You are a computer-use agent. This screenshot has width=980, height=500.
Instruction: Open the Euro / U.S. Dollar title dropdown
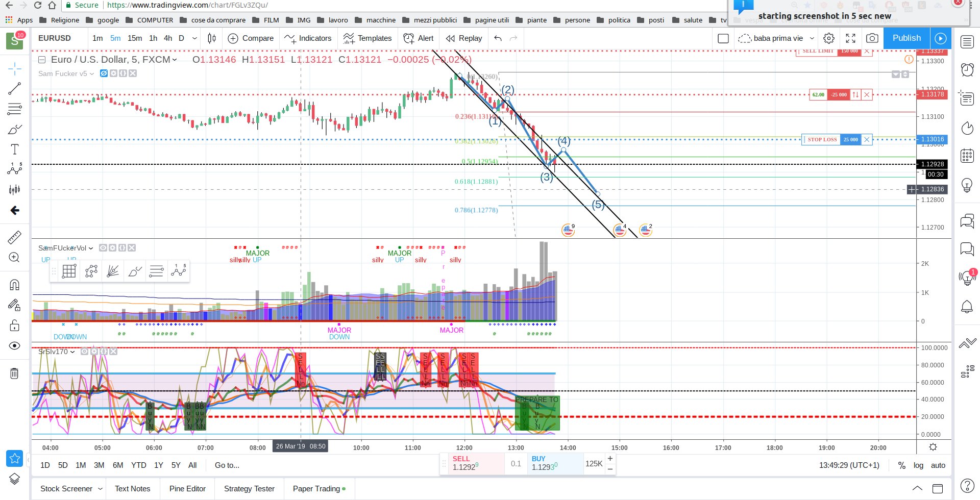pos(175,60)
